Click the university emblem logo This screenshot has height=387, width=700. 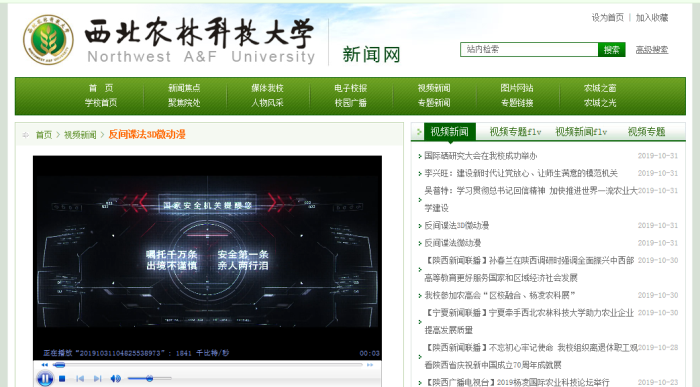tap(48, 39)
